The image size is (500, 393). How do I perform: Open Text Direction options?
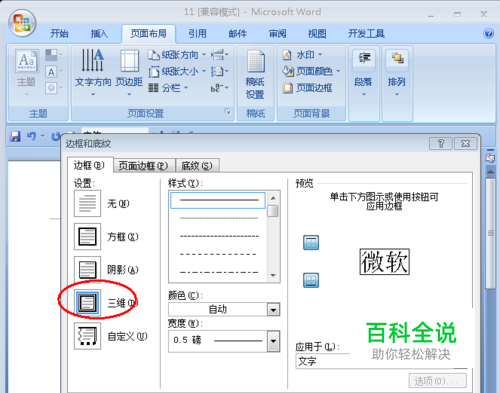pos(93,73)
